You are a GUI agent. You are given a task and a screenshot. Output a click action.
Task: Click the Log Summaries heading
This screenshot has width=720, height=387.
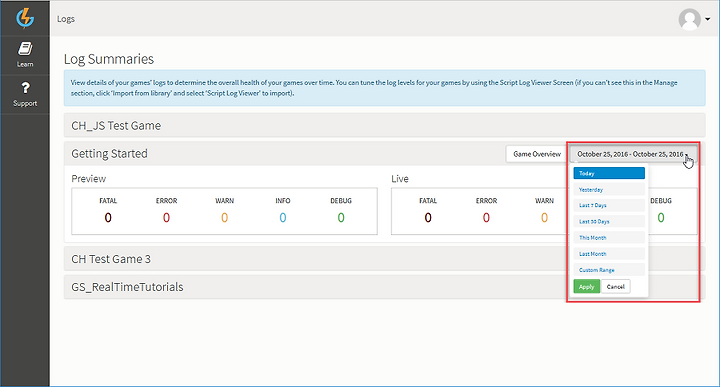click(x=109, y=59)
